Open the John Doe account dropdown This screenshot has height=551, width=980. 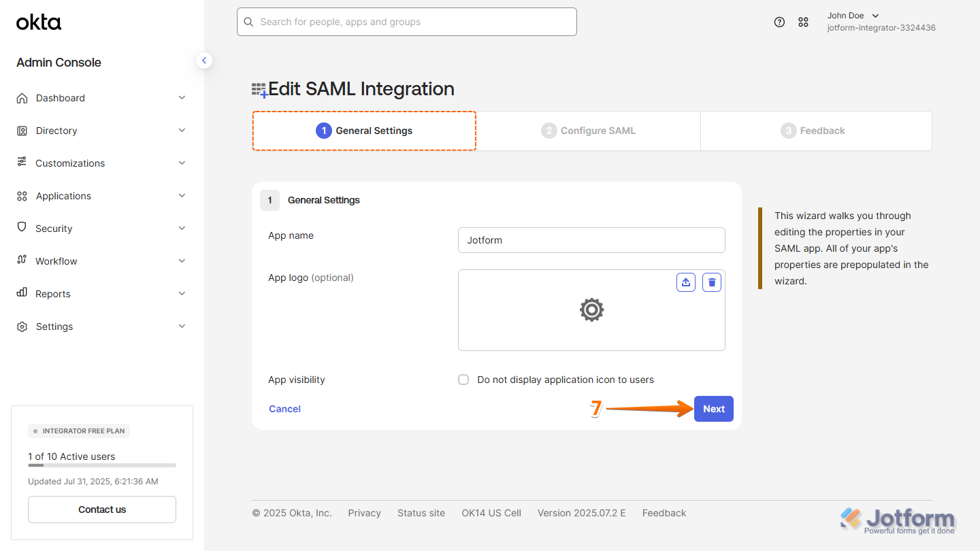(x=853, y=16)
